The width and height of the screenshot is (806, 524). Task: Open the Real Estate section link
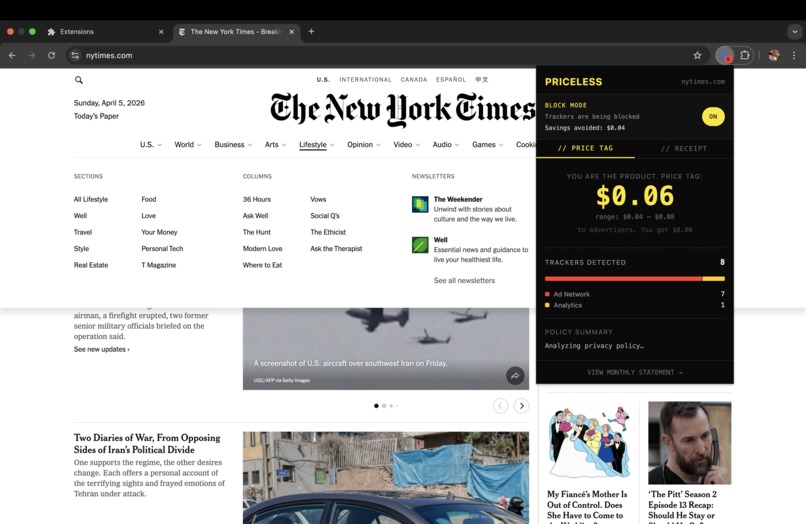(91, 265)
